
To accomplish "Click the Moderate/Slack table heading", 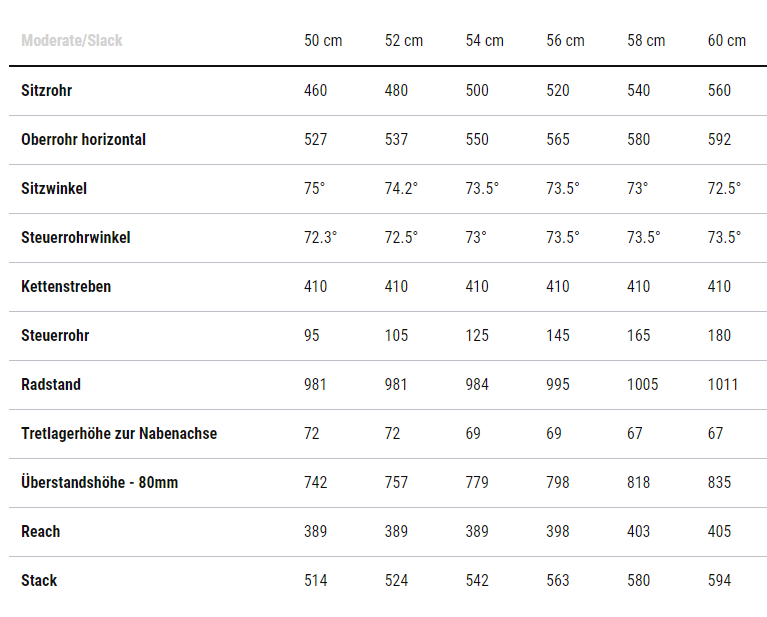I will tap(72, 41).
